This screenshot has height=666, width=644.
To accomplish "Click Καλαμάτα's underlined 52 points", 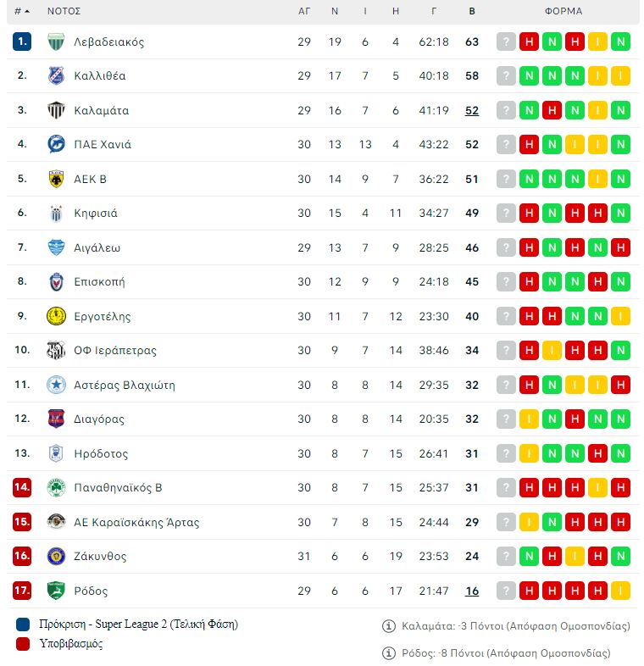I will click(x=472, y=110).
